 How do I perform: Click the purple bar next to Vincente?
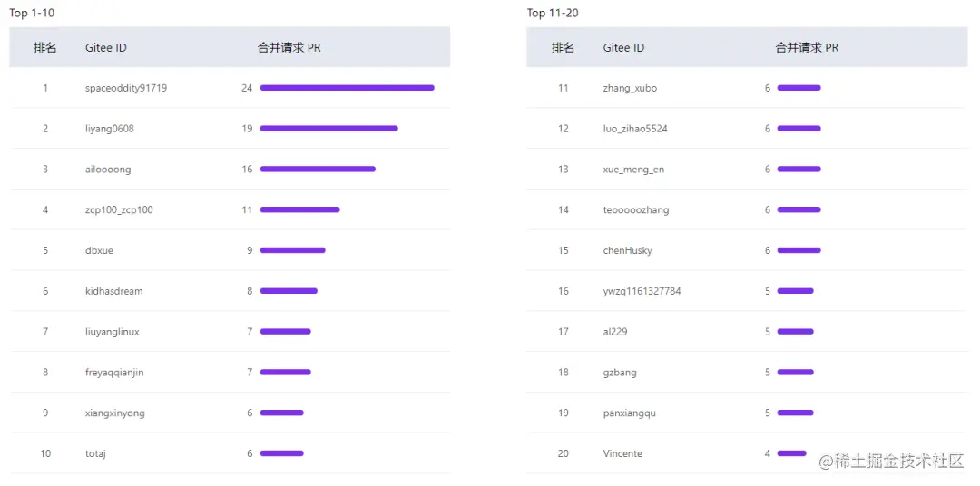[x=791, y=453]
